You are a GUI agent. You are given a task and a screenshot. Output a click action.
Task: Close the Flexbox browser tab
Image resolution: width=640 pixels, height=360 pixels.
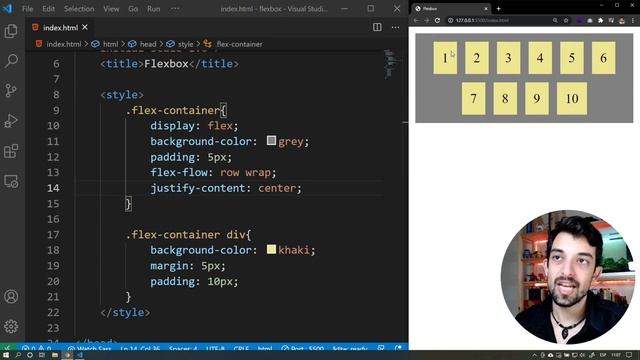point(486,8)
